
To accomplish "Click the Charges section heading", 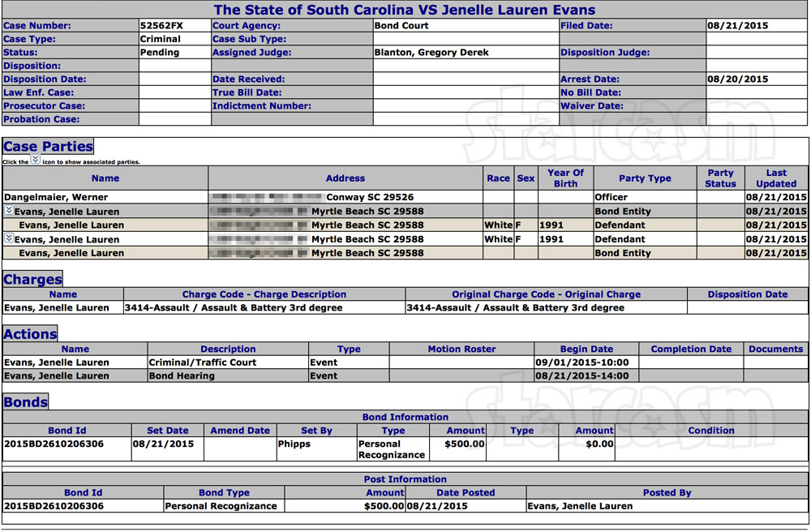I will click(x=32, y=279).
